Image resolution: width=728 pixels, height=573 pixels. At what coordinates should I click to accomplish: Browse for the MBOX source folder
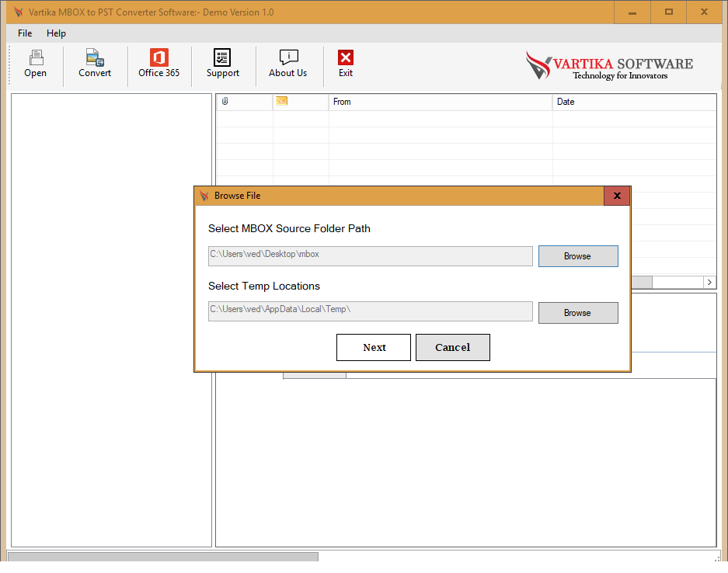point(578,256)
